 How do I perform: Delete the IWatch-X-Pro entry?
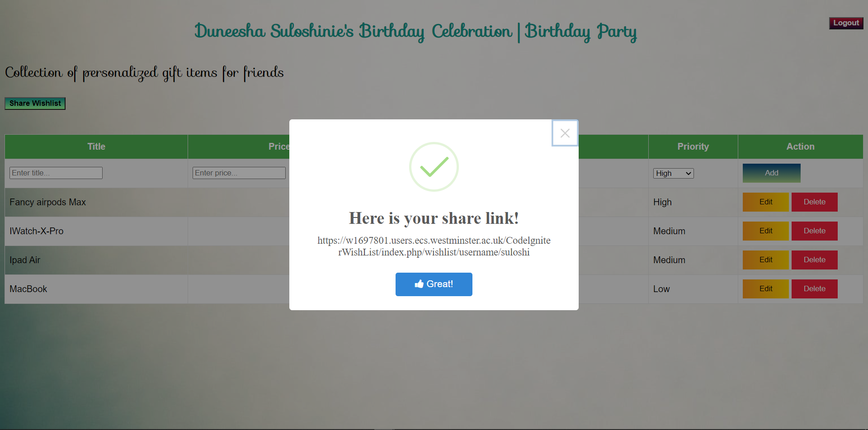(814, 231)
